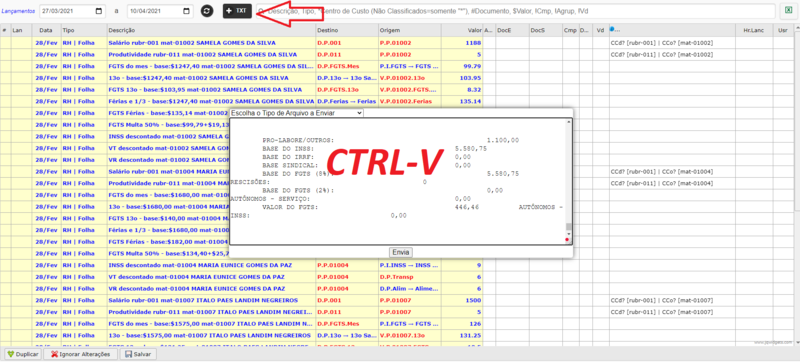Click value cell '103.95'
The image size is (800, 362).
tap(462, 78)
